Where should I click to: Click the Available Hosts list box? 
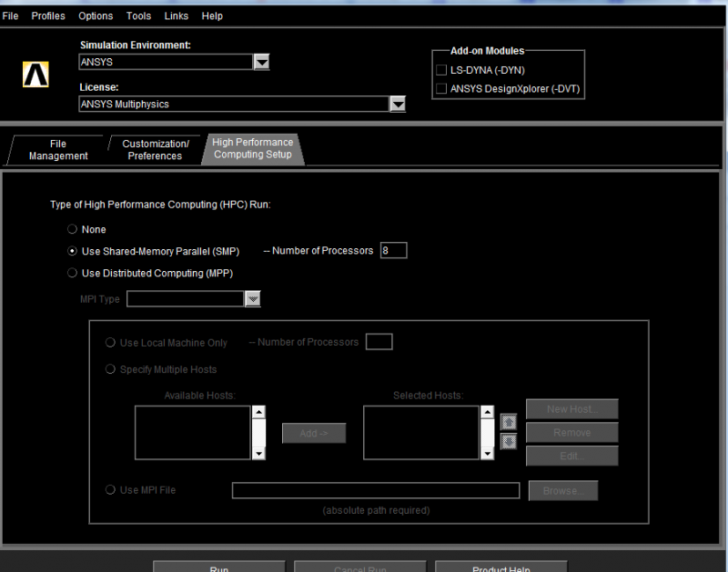[193, 433]
